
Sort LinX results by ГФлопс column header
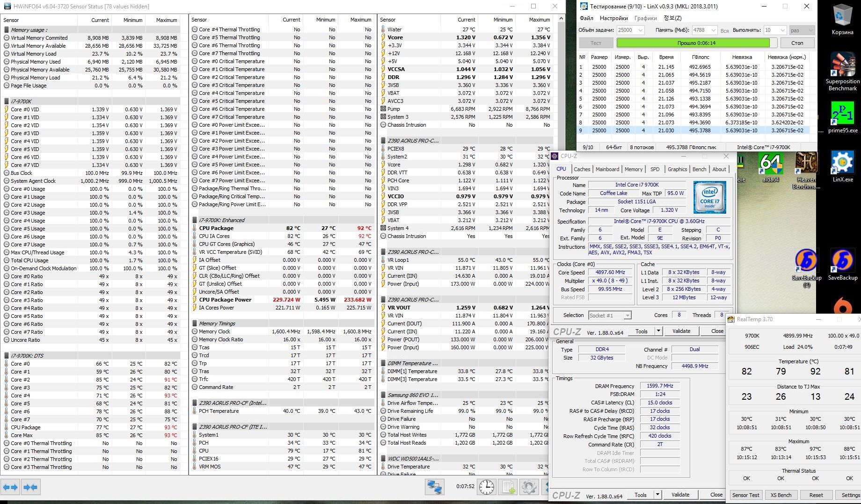coord(700,57)
